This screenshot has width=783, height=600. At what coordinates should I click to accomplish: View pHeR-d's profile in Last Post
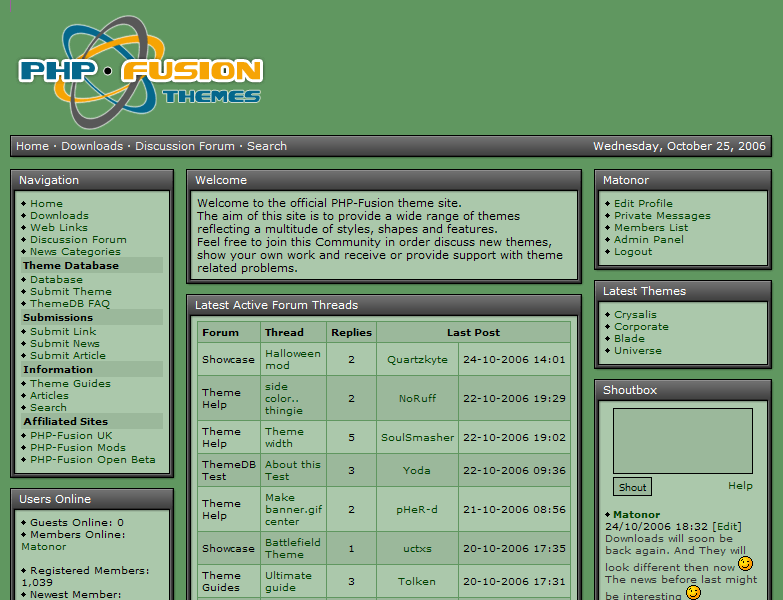pyautogui.click(x=417, y=509)
